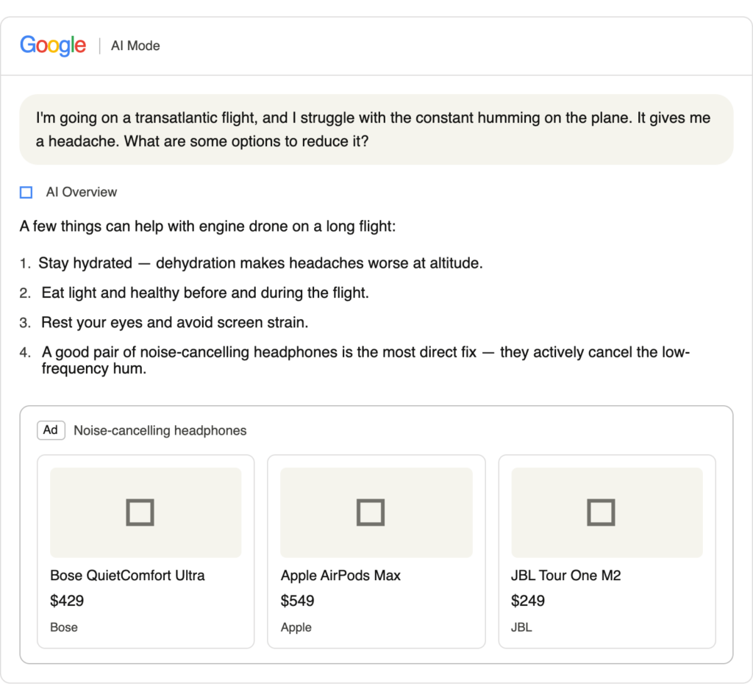Visit the JBL seller link
The image size is (753, 700).
pos(521,627)
